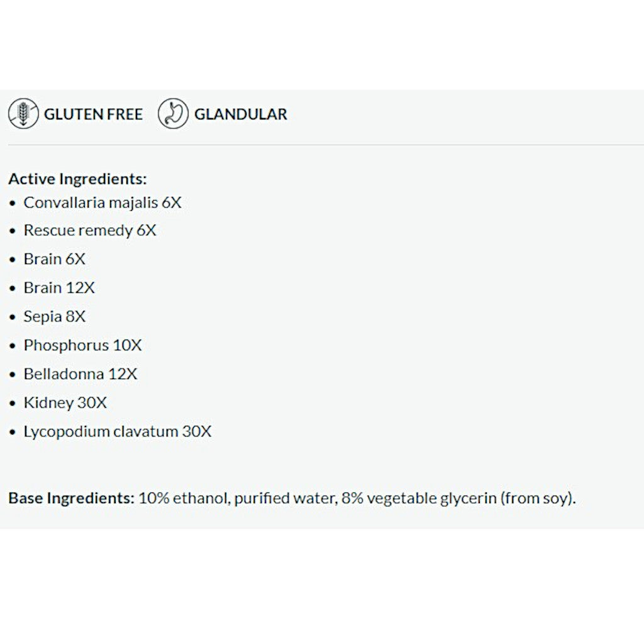644x644 pixels.
Task: Click the Sepia 8X list item
Action: (x=54, y=316)
